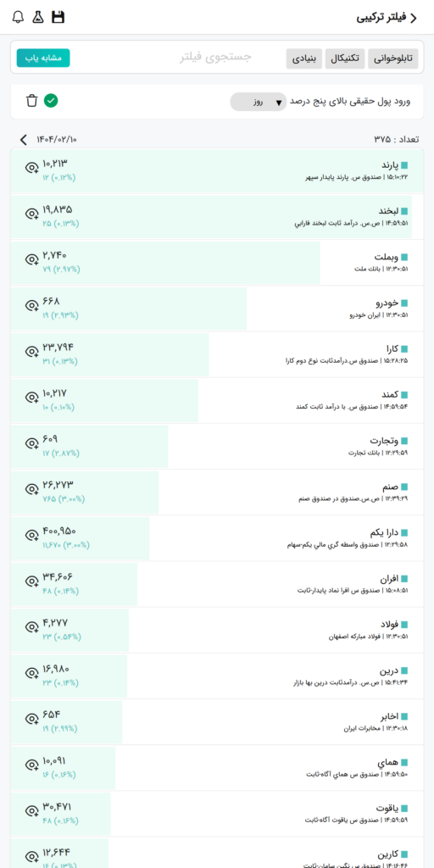434x868 pixels.
Task: Add وبملت to watchlist via eye icon
Action: coord(32,259)
